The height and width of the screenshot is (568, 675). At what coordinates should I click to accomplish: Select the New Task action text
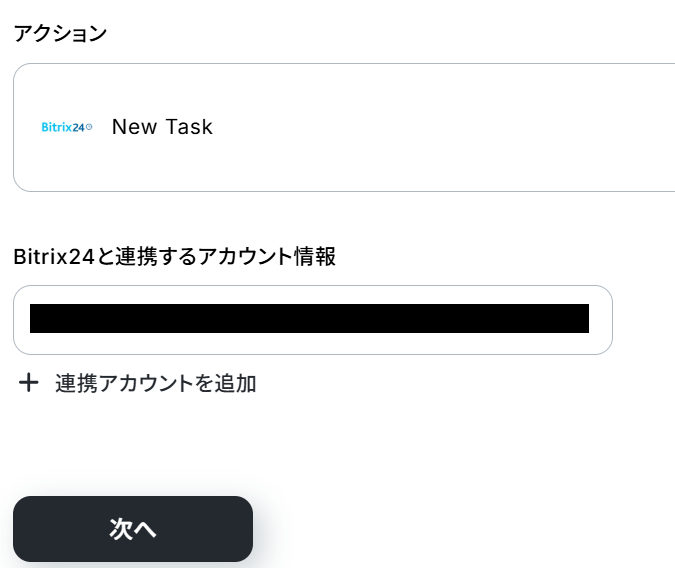[162, 127]
